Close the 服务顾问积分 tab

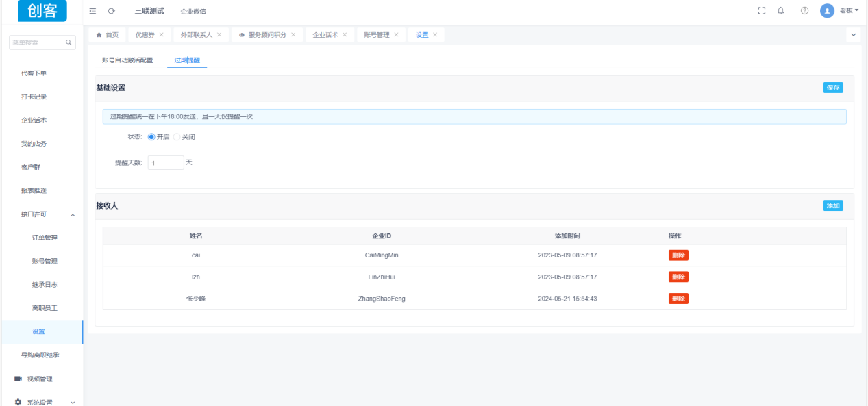293,35
